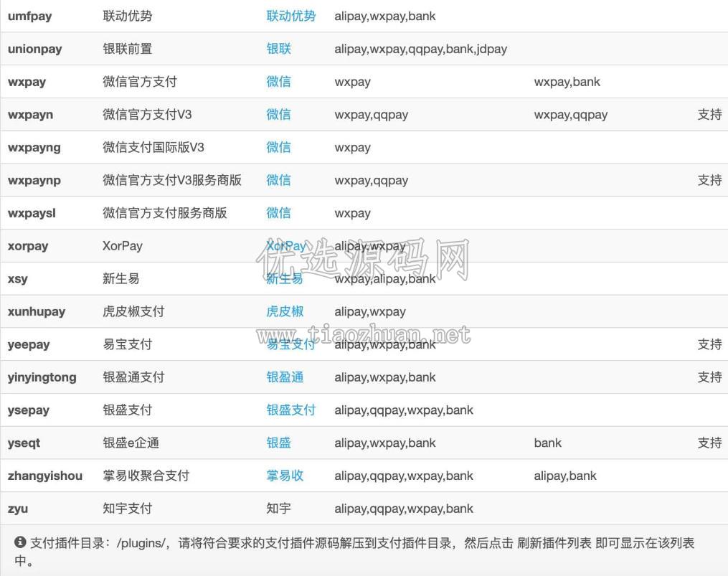Click the zyu plugin row name
This screenshot has width=728, height=576.
click(18, 509)
